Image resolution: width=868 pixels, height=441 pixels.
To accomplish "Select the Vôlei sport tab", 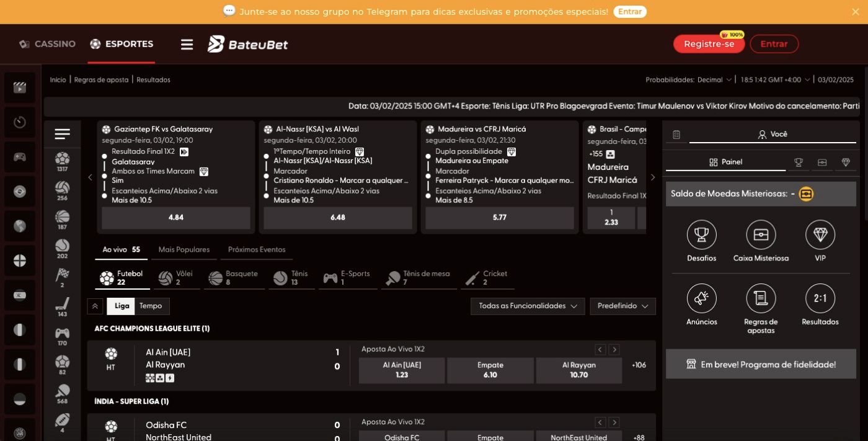I will (x=176, y=278).
